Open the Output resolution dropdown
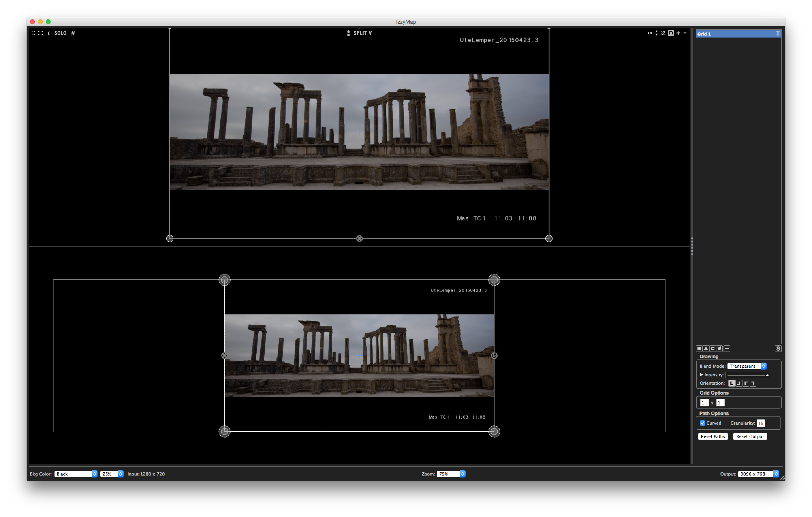 [758, 474]
